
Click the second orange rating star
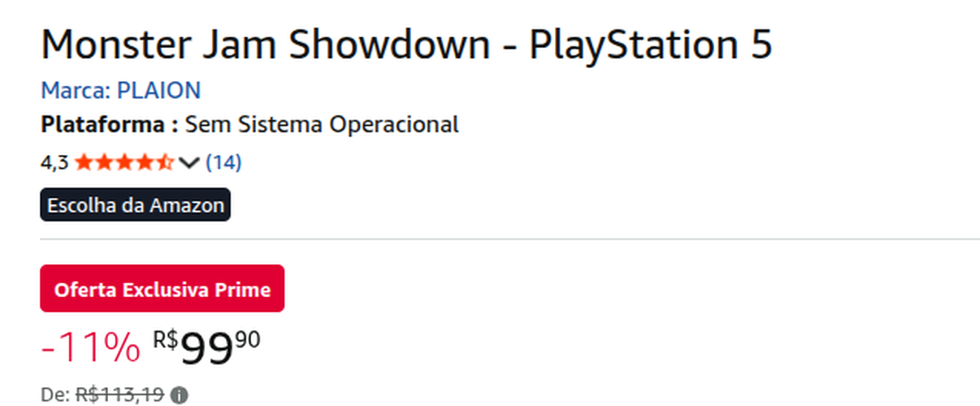[x=104, y=162]
